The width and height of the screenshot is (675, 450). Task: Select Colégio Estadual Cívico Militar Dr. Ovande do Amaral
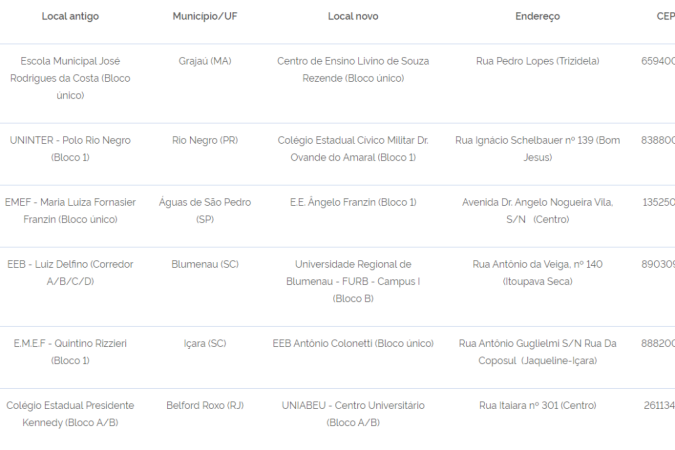click(353, 148)
